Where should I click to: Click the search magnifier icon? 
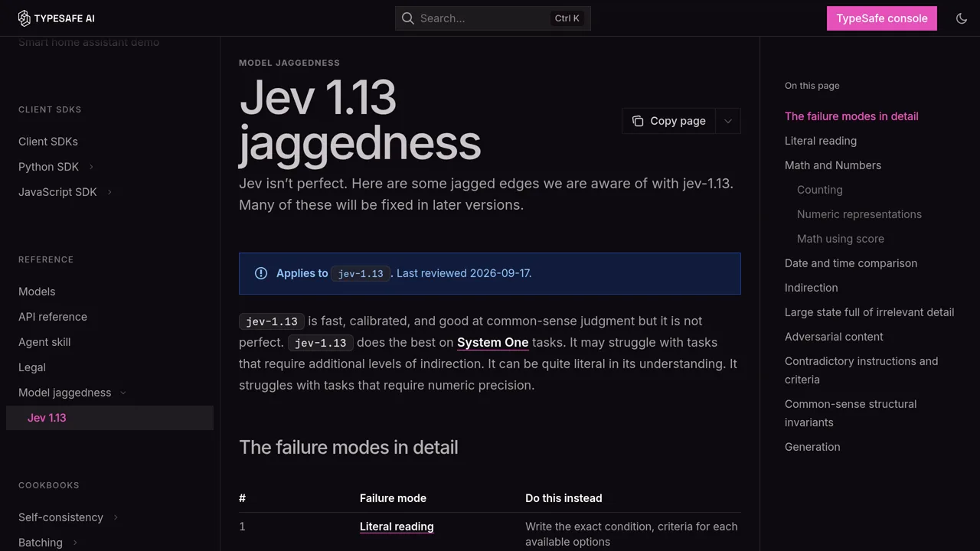(408, 18)
